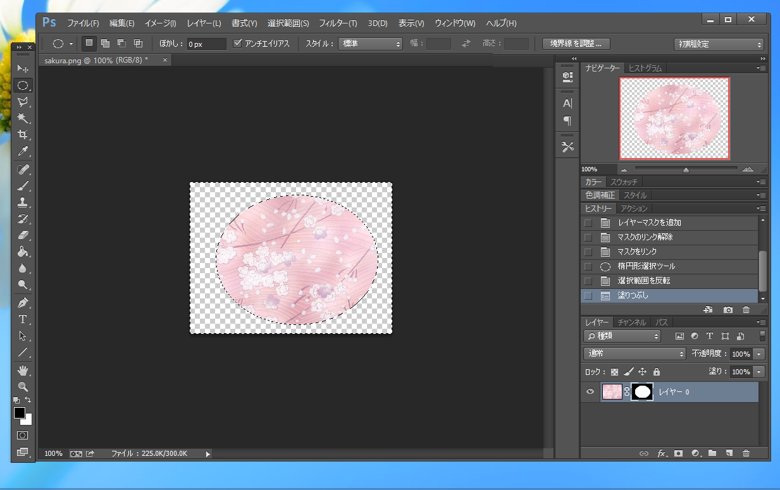Select the Lasso tool in the toolbox

click(x=23, y=102)
